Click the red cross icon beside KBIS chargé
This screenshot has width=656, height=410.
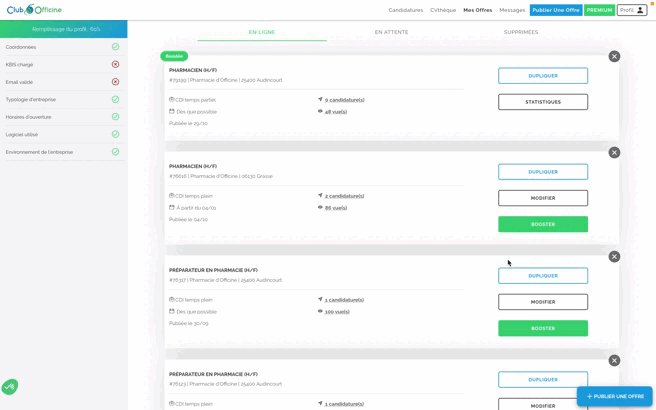coord(115,64)
